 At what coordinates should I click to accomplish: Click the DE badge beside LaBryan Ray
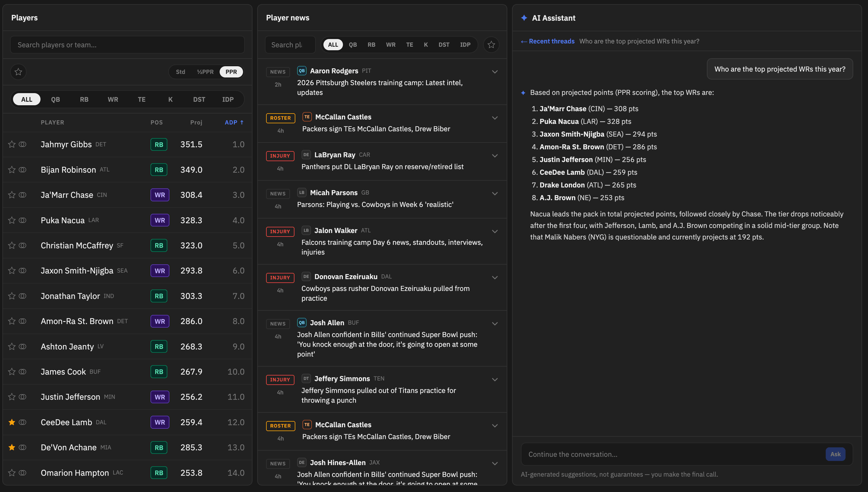point(306,155)
